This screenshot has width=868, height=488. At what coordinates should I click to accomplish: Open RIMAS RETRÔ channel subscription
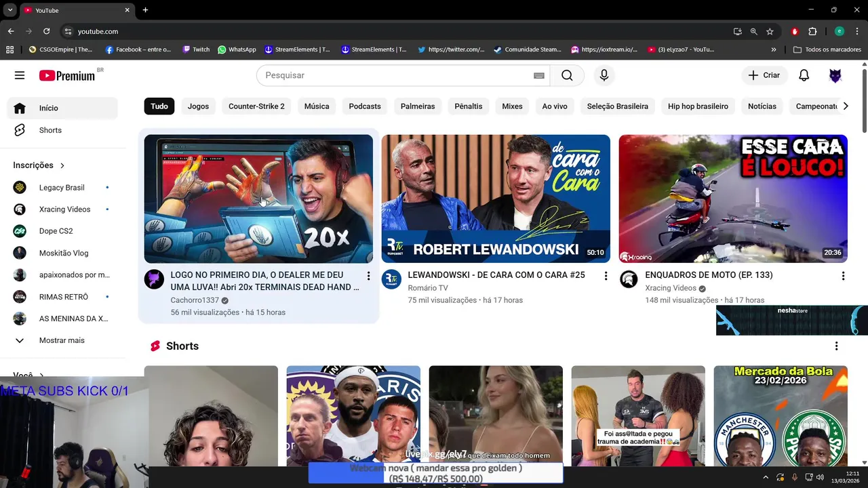tap(62, 297)
